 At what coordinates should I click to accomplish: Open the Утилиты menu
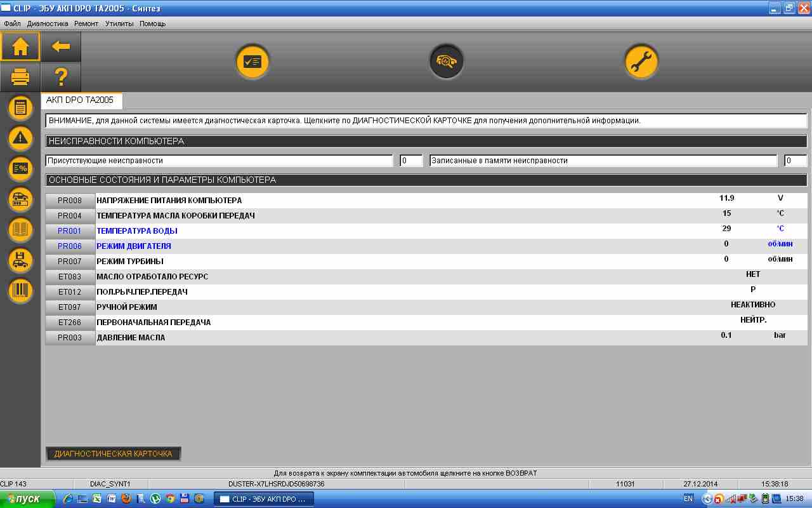click(x=119, y=23)
